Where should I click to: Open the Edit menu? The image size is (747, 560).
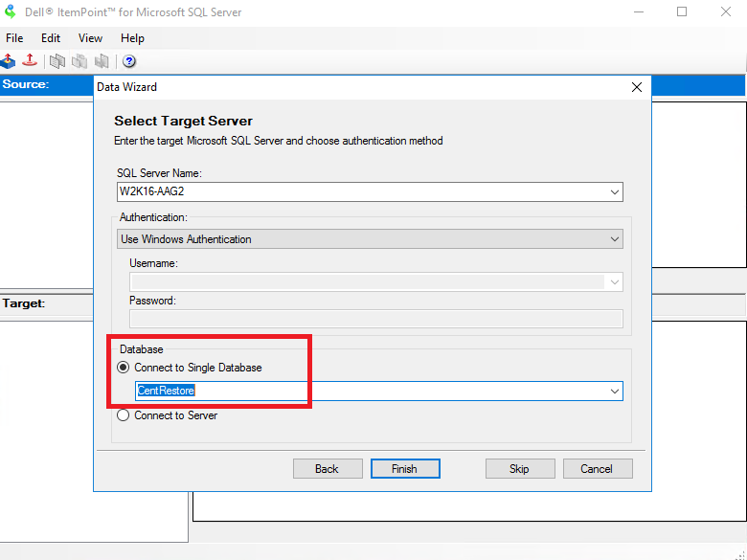[51, 38]
